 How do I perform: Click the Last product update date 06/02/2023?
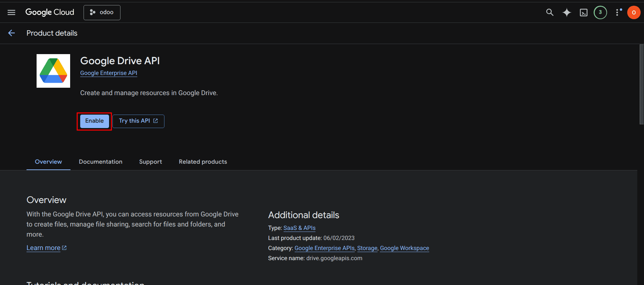point(339,238)
